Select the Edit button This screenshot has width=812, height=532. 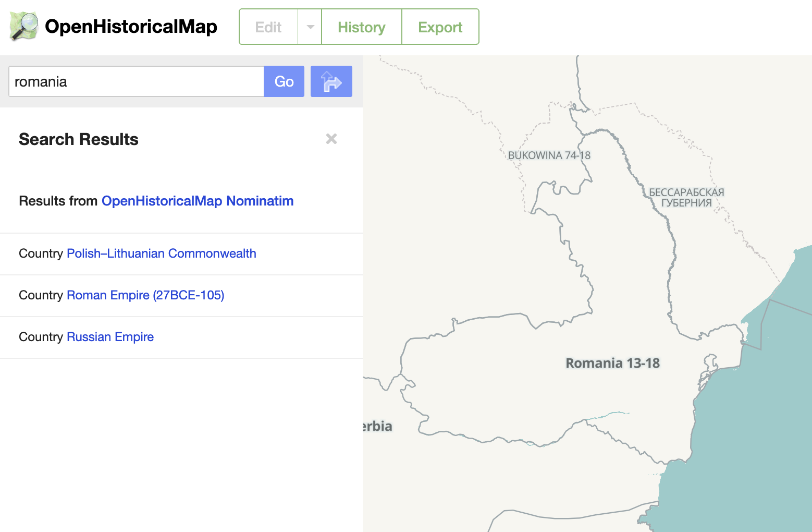(x=268, y=27)
